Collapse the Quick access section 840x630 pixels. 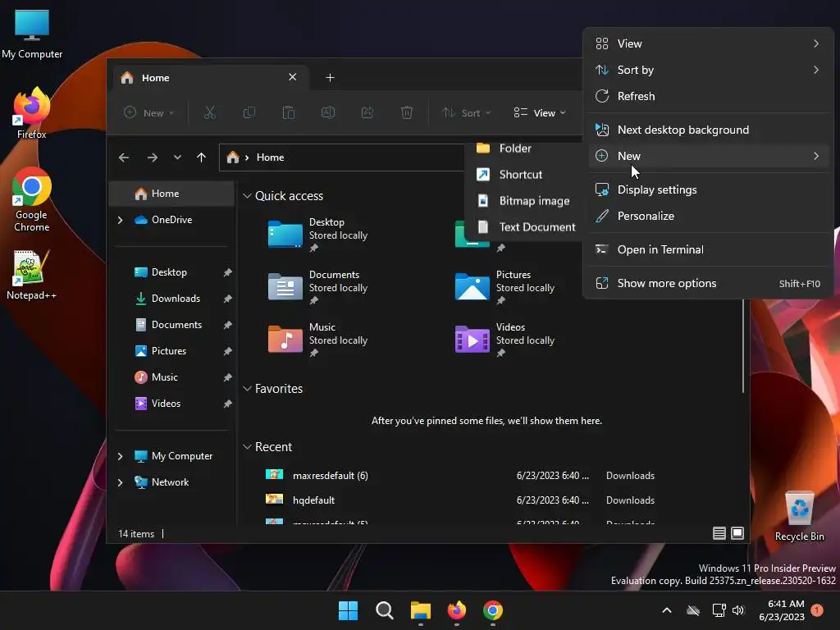click(x=247, y=196)
